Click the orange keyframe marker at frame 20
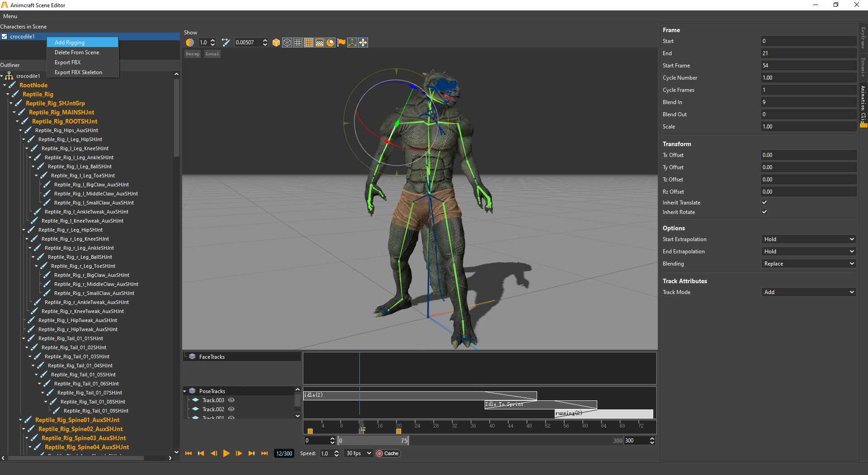The height and width of the screenshot is (475, 868). 399,431
